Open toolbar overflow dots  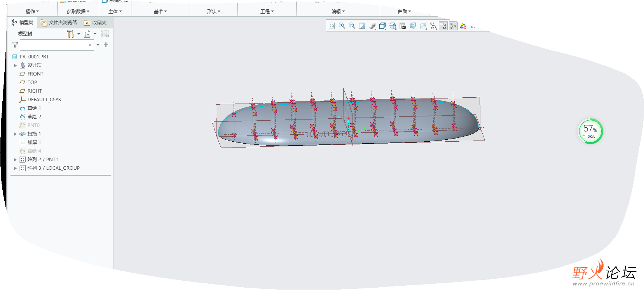click(473, 26)
